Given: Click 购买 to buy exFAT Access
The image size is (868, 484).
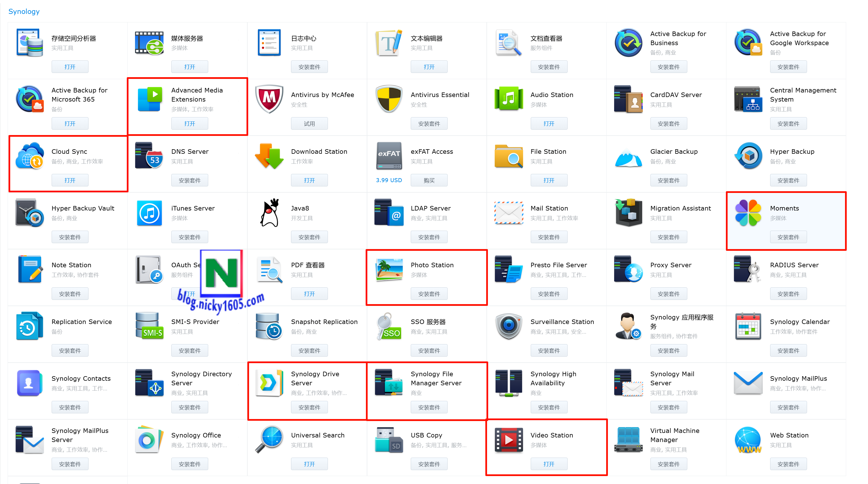Looking at the screenshot, I should click(429, 180).
